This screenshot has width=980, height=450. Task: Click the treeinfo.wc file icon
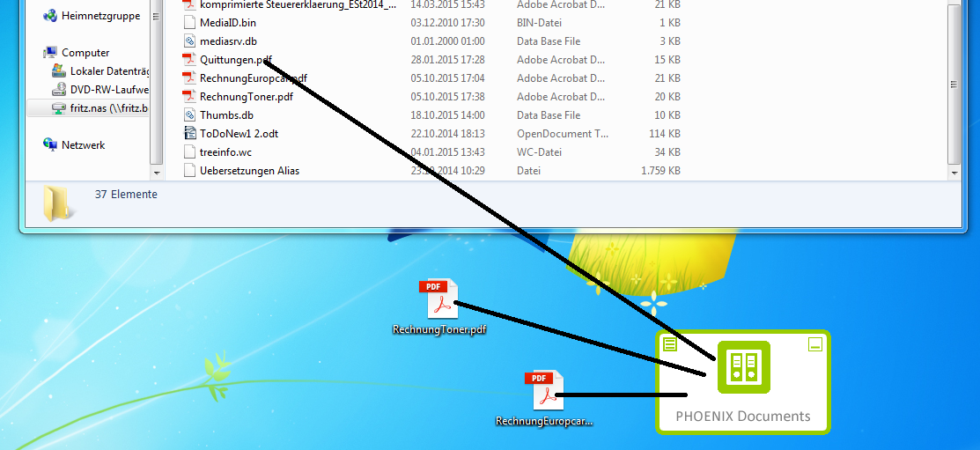click(x=189, y=151)
